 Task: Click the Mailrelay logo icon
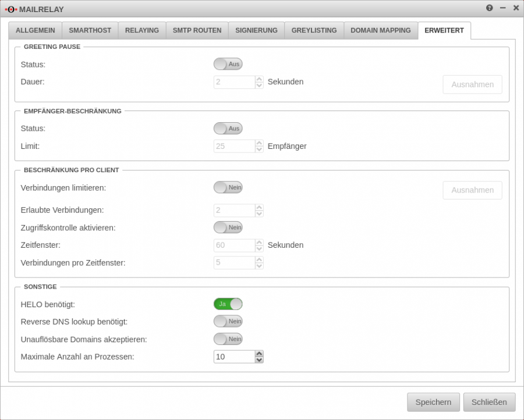[x=13, y=9]
